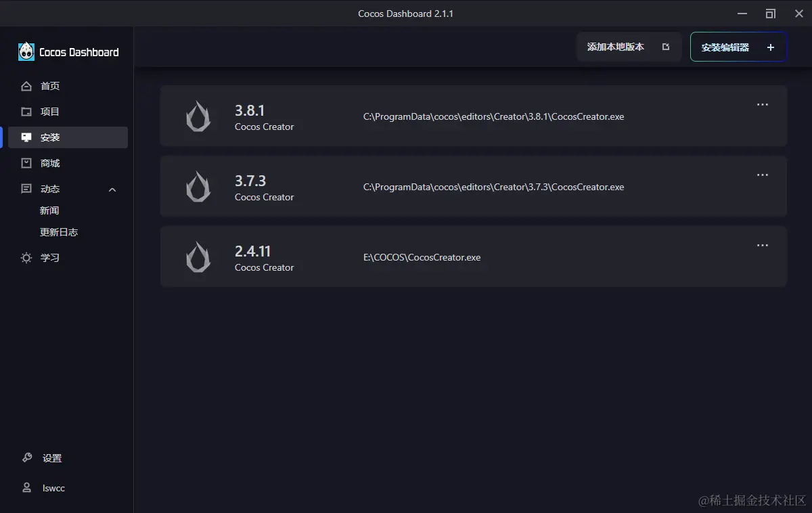Click the E:\COCOS\CocosCreator.exe path
The width and height of the screenshot is (812, 513).
pos(422,257)
